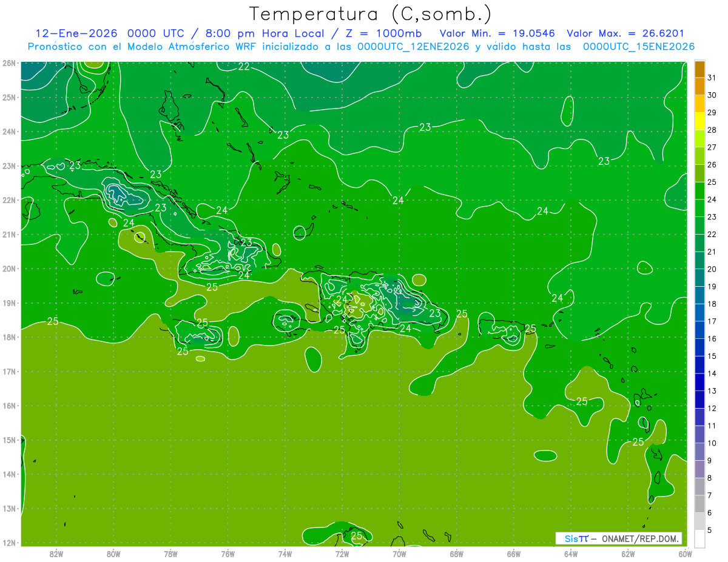Screen dimensions: 728x562
Task: Click the '78W' longitude axis label
Action: click(x=170, y=554)
